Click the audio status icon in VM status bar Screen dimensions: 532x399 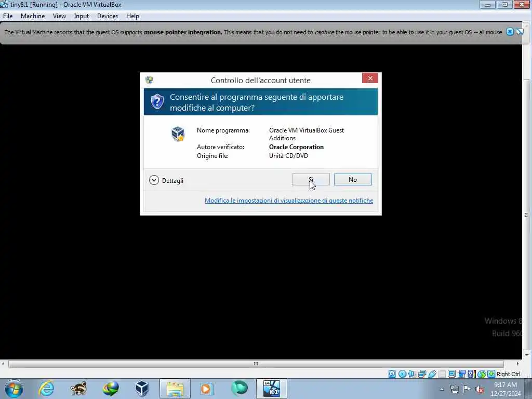(x=411, y=374)
